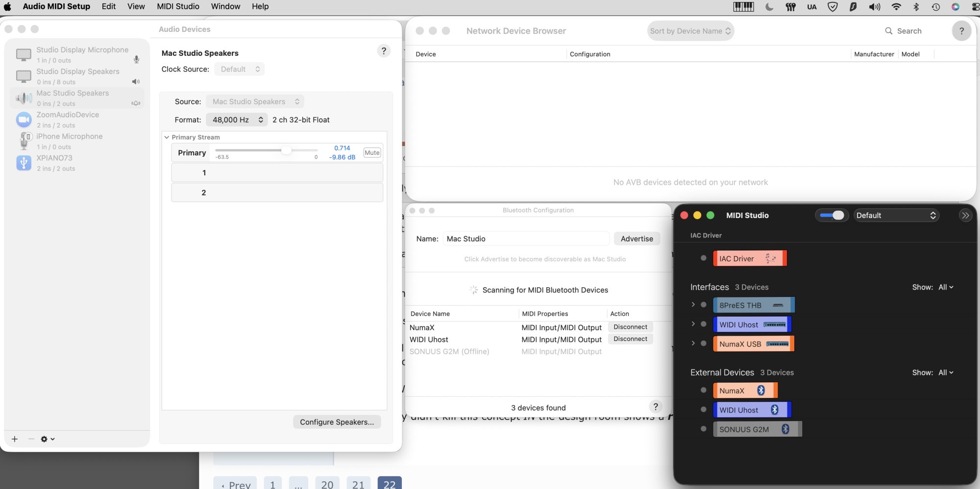Toggle the MIDI Studio view switch
The image size is (980, 489).
point(832,215)
